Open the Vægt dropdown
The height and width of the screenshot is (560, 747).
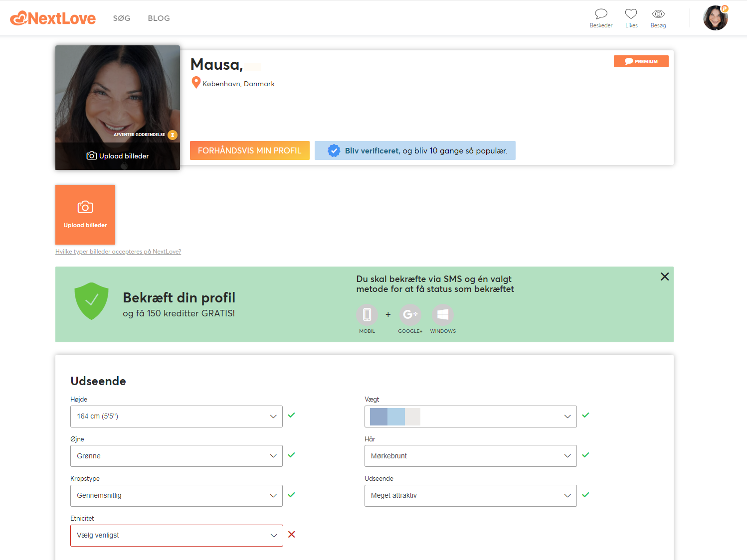[x=471, y=417]
